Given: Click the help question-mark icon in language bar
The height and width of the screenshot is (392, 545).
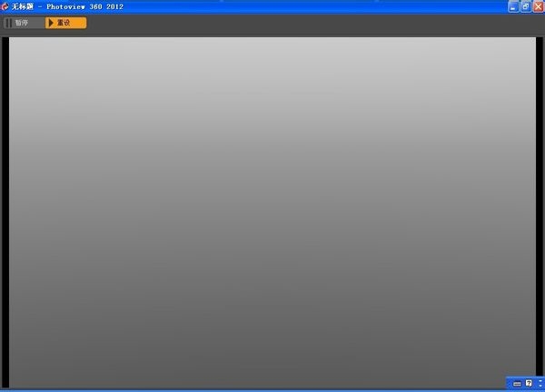Looking at the screenshot, I should 529,383.
